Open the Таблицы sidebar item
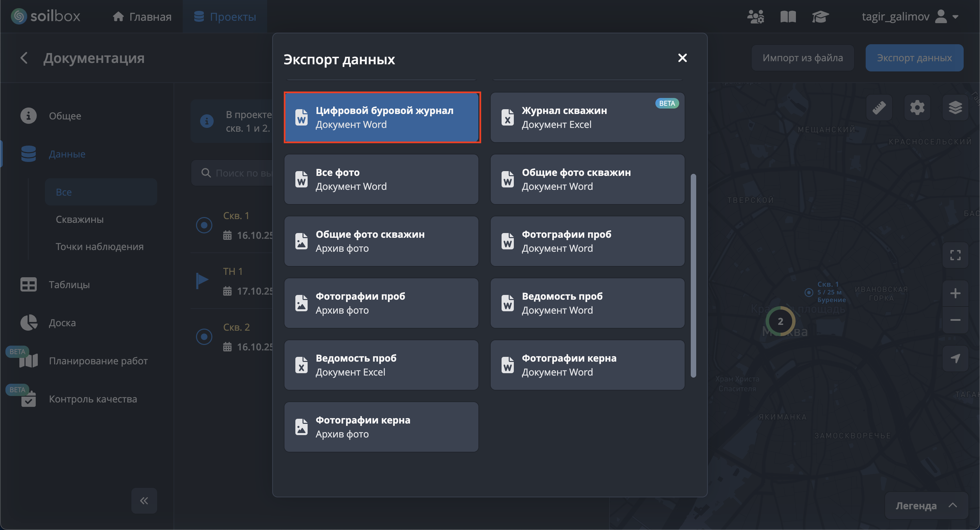Viewport: 980px width, 530px height. point(69,284)
